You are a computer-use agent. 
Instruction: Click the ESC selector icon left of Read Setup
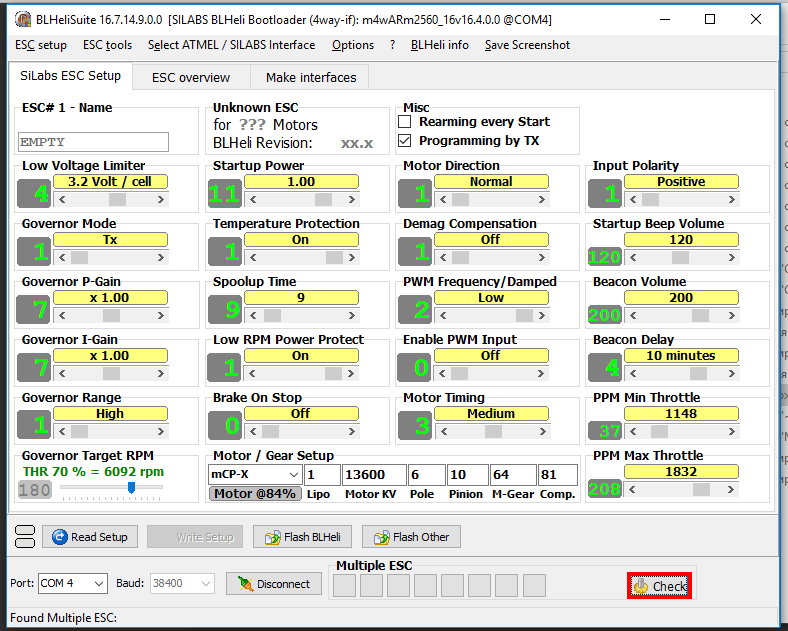(24, 537)
